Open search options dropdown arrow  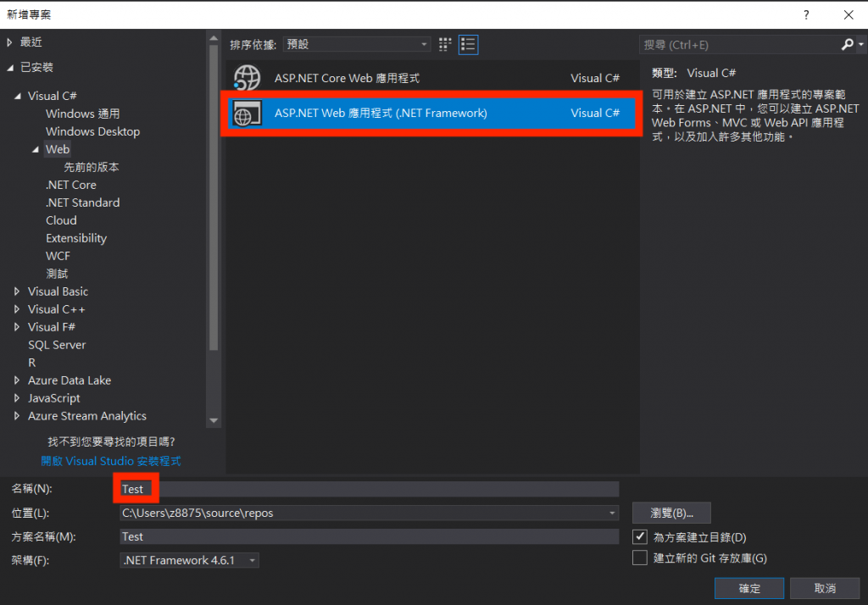(861, 44)
